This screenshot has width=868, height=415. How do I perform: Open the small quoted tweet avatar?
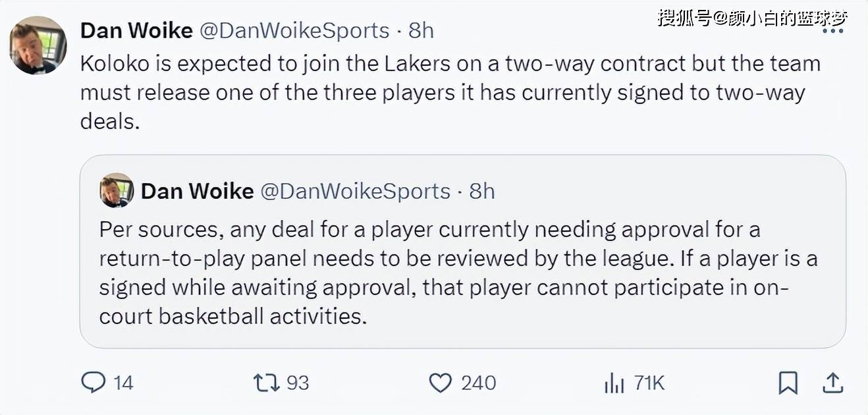point(117,190)
